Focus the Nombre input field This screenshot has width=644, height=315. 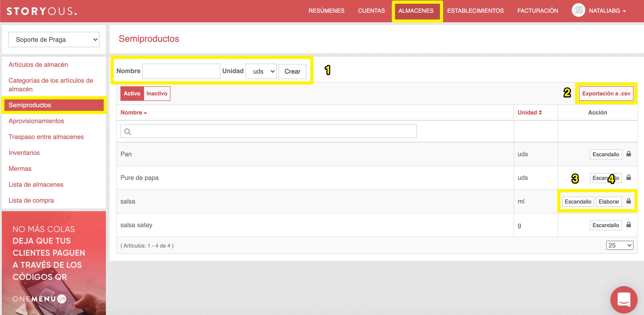tap(181, 72)
